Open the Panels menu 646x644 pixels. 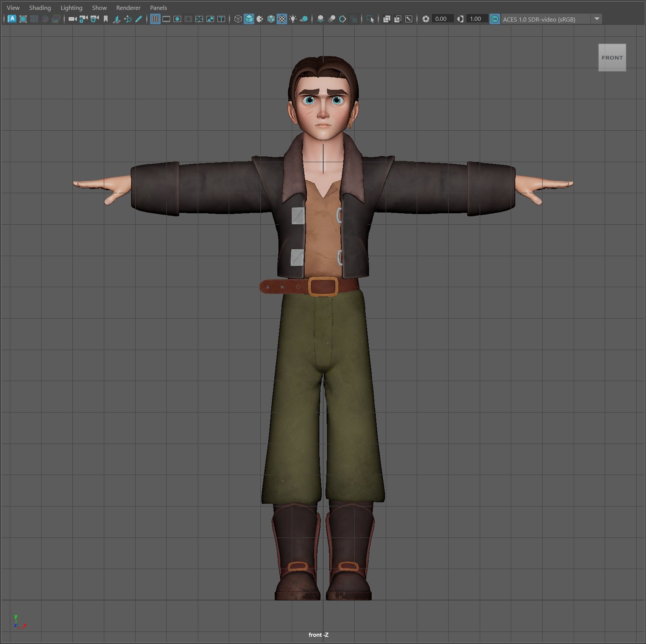click(158, 8)
